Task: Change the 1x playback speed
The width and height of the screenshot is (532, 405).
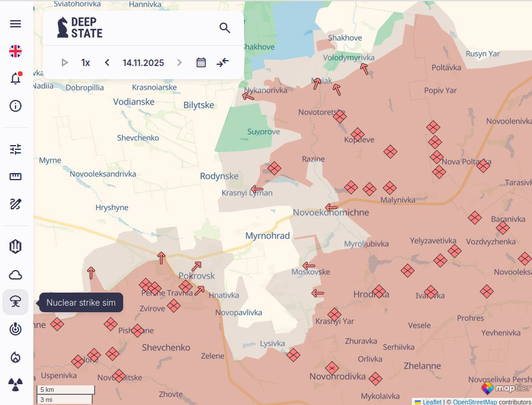Action: pyautogui.click(x=86, y=62)
